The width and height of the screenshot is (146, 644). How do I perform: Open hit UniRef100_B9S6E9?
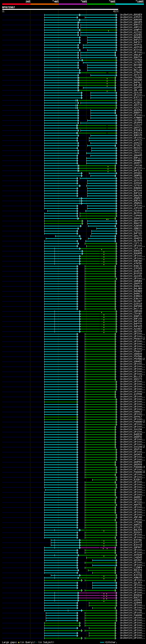point(131,15)
